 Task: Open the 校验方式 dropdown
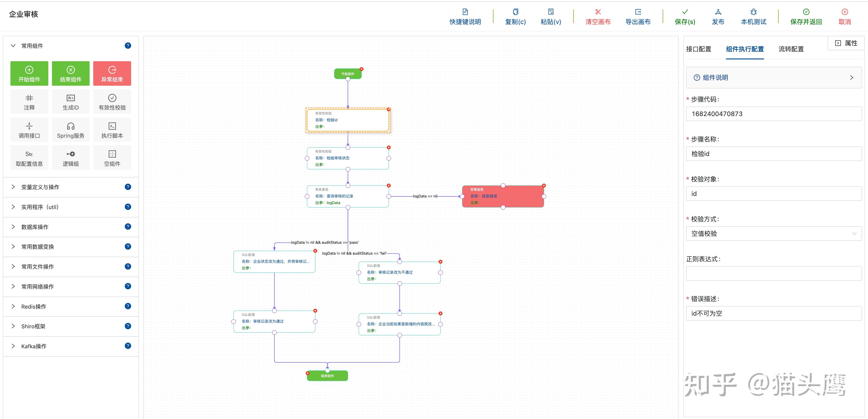tap(774, 233)
